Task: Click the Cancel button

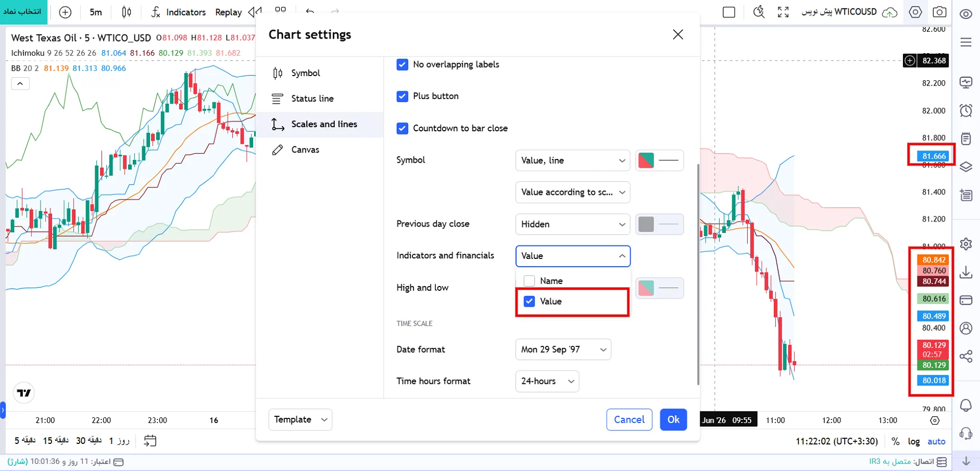Action: pos(629,419)
